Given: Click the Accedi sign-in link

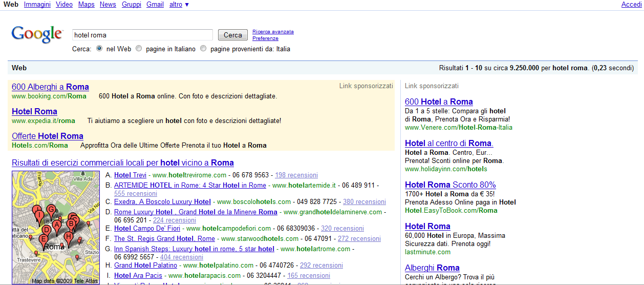Looking at the screenshot, I should [x=631, y=5].
